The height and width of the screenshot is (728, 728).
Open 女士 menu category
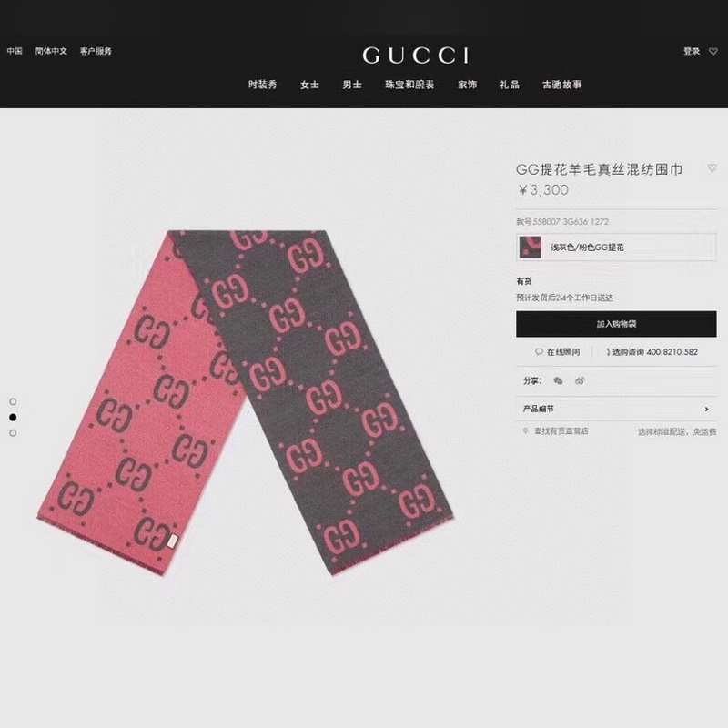(x=309, y=85)
